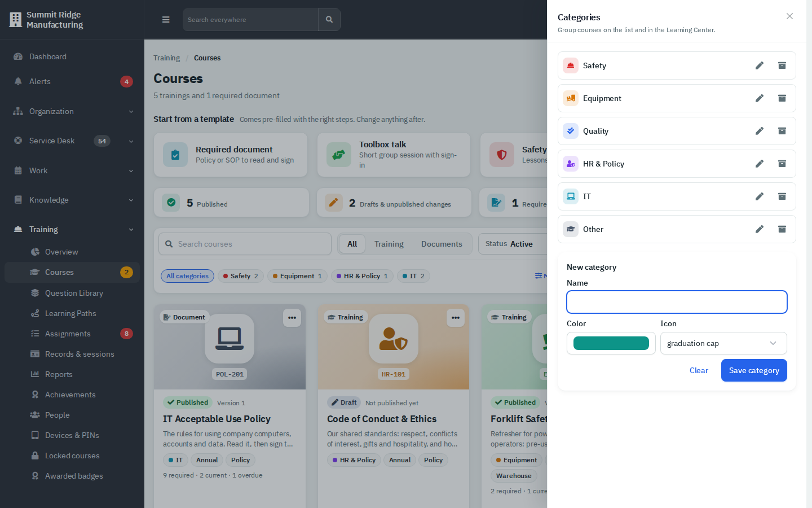Open options menu on Code of Conduct card
Image resolution: width=812 pixels, height=508 pixels.
456,318
